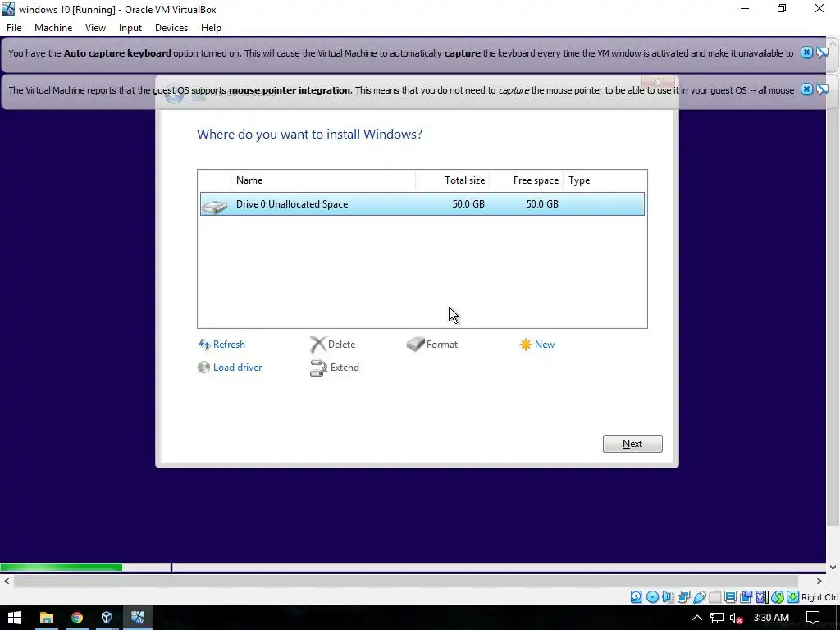Suppress the mouse pointer integration message permanently
Screen dimensions: 840x630
pyautogui.click(x=822, y=89)
